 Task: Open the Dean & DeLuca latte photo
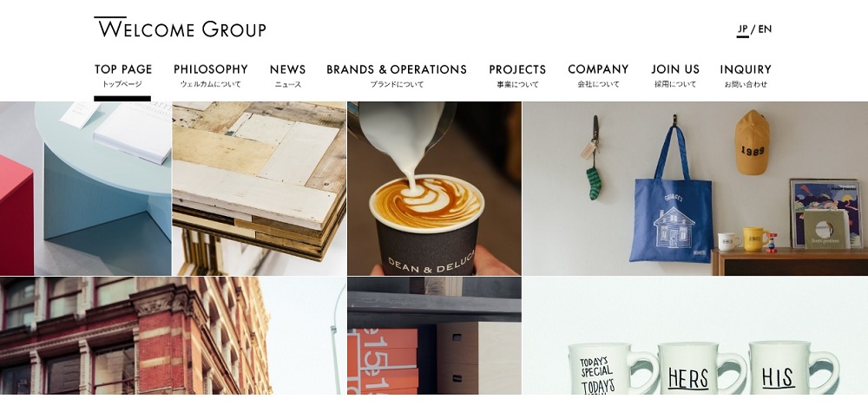tap(435, 188)
